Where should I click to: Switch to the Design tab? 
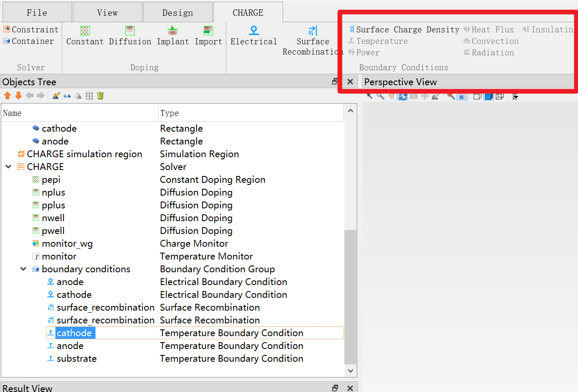[x=178, y=12]
